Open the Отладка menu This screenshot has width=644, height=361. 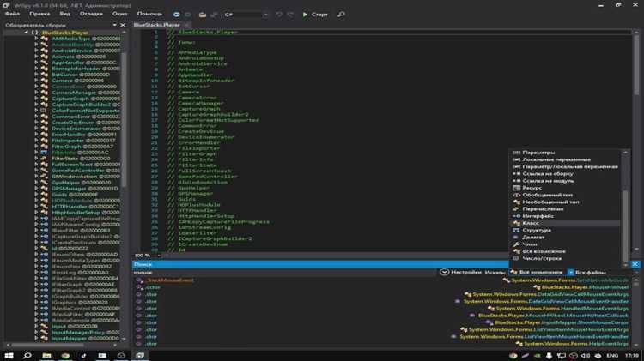click(x=91, y=14)
